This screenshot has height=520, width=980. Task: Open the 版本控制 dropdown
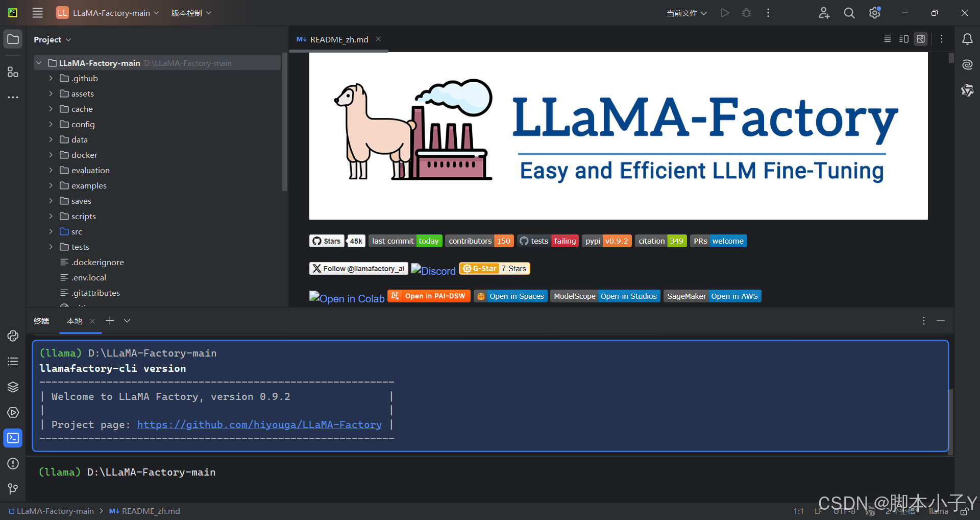coord(191,13)
